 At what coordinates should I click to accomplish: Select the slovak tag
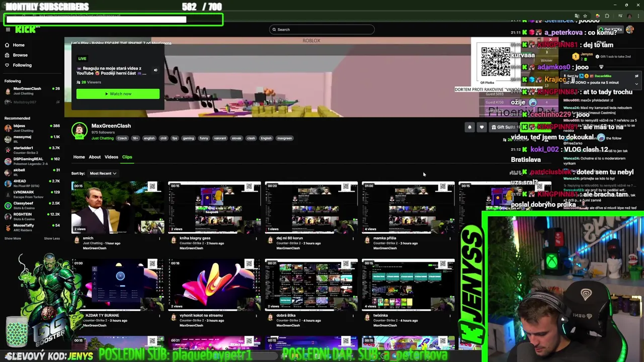[x=236, y=138]
